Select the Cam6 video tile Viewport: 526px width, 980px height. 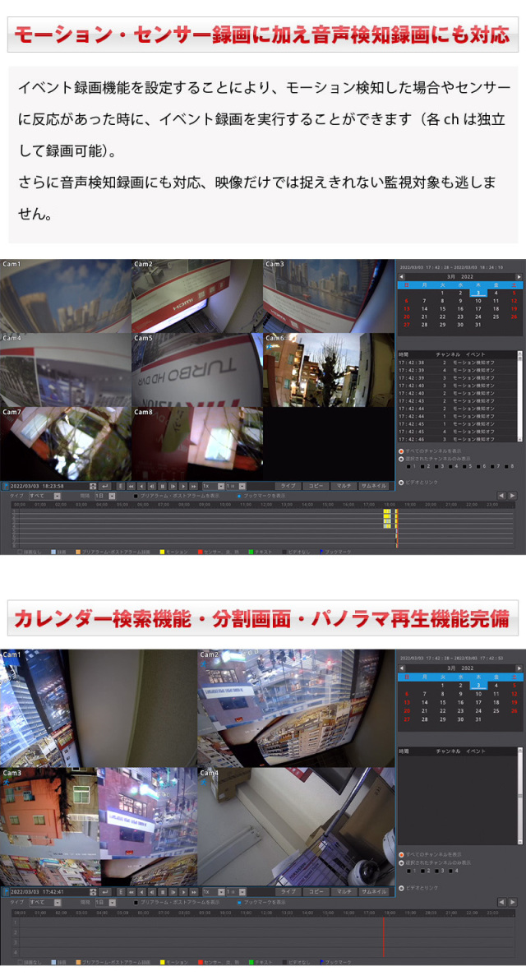pyautogui.click(x=329, y=370)
